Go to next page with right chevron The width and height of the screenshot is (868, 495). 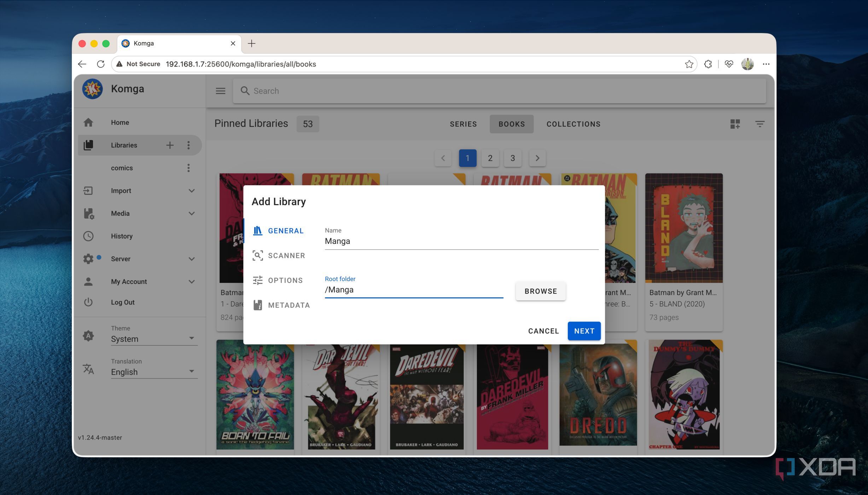point(537,158)
